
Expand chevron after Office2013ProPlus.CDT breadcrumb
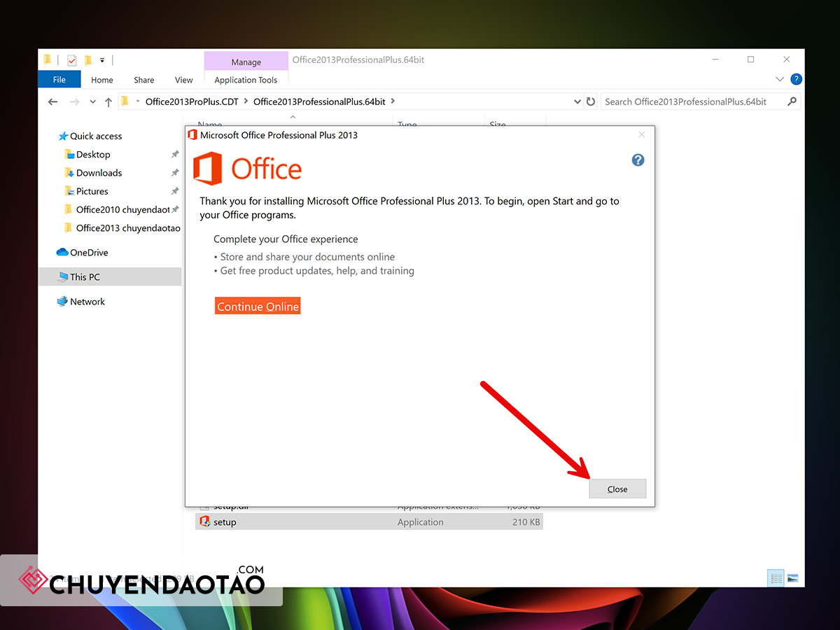tap(246, 101)
